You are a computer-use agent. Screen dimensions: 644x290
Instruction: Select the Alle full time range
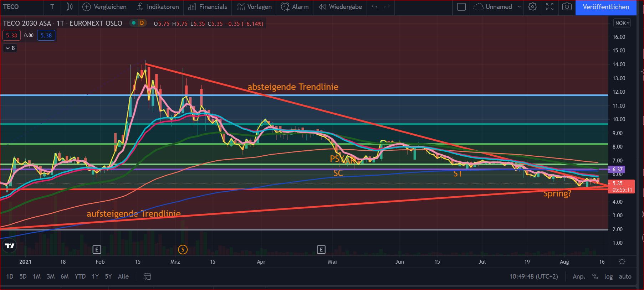pos(123,276)
